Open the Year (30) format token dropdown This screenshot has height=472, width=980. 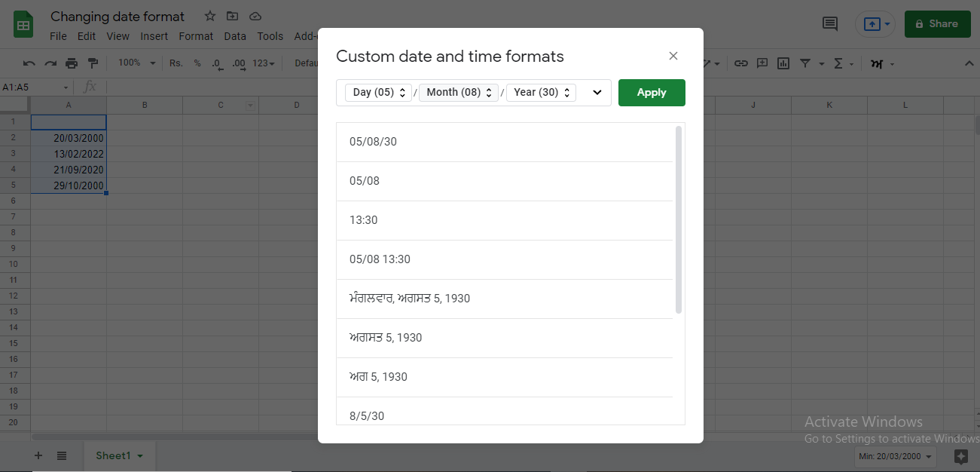(541, 93)
